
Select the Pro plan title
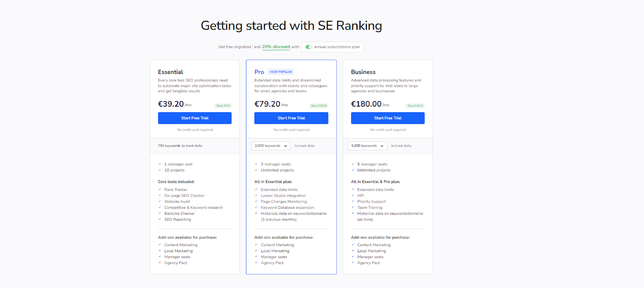coord(259,72)
